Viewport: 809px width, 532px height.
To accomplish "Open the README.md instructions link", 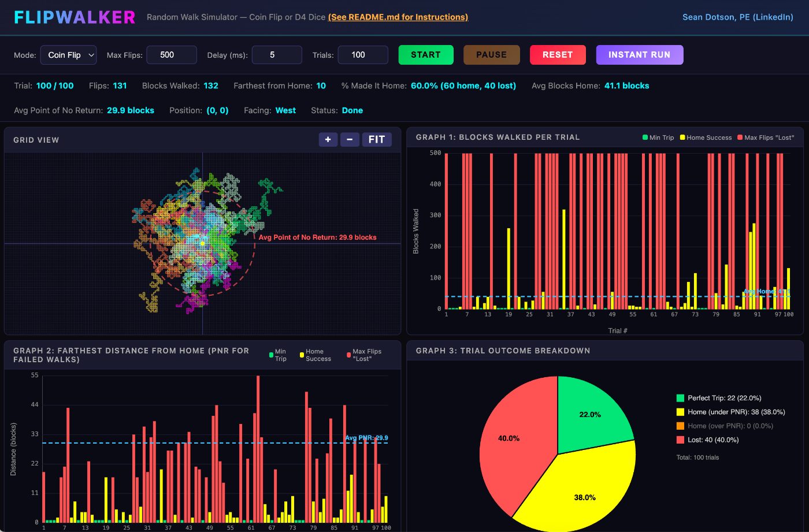I will (398, 17).
